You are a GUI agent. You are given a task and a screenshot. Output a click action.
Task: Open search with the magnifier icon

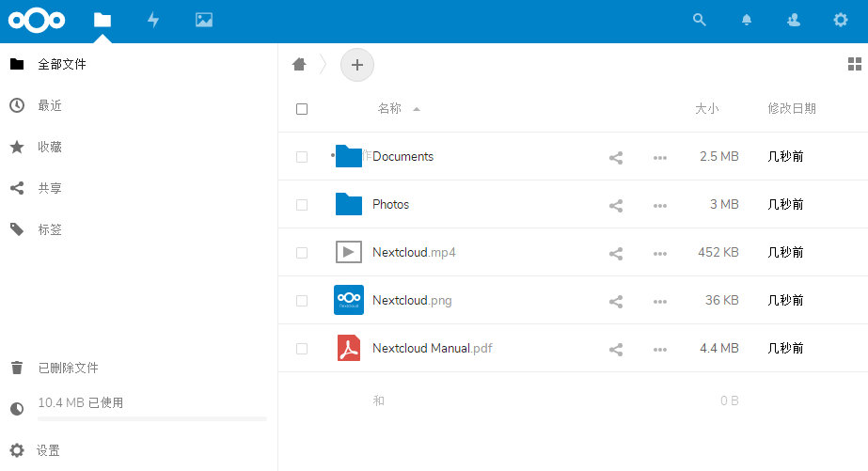pyautogui.click(x=699, y=20)
